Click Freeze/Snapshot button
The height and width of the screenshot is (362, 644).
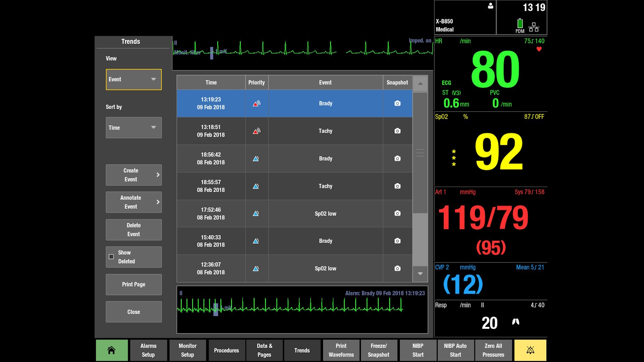379,350
